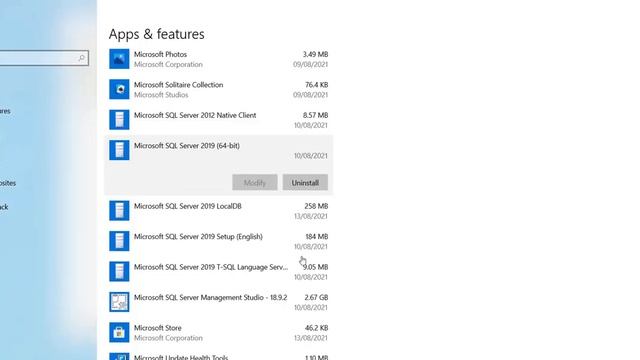Click the Microsoft Photos app icon
This screenshot has height=360, width=640.
coord(119,59)
